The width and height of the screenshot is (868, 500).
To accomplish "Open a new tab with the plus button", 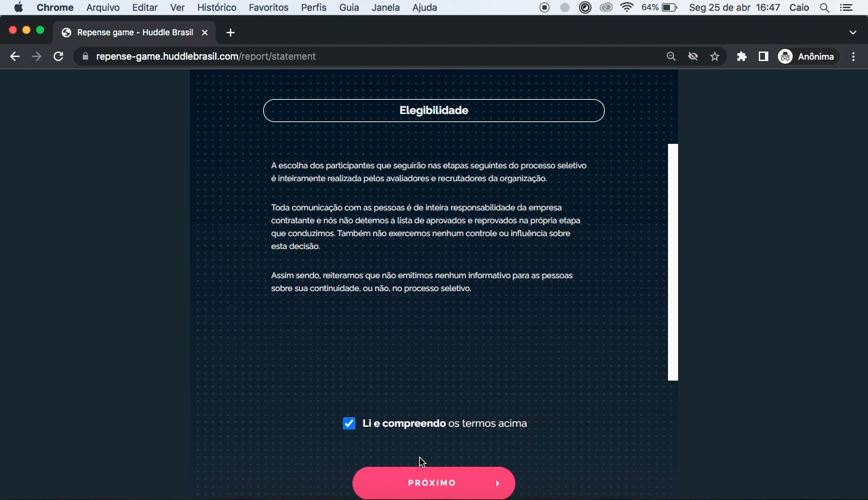I will pos(231,32).
